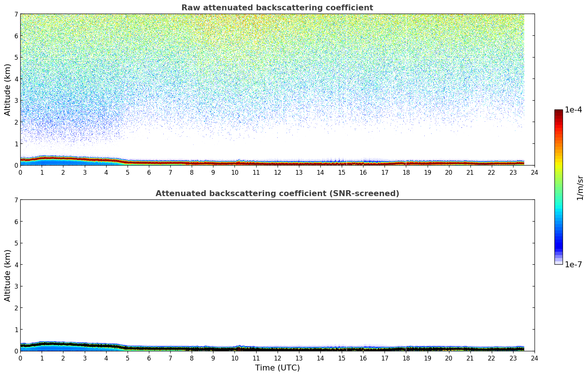
Task: Click the black screened layer near 20 UTC
Action: pyautogui.click(x=449, y=349)
